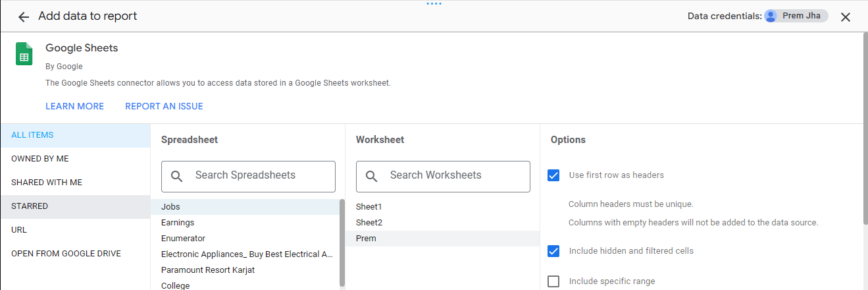
Task: Select the College spreadsheet
Action: click(x=245, y=285)
